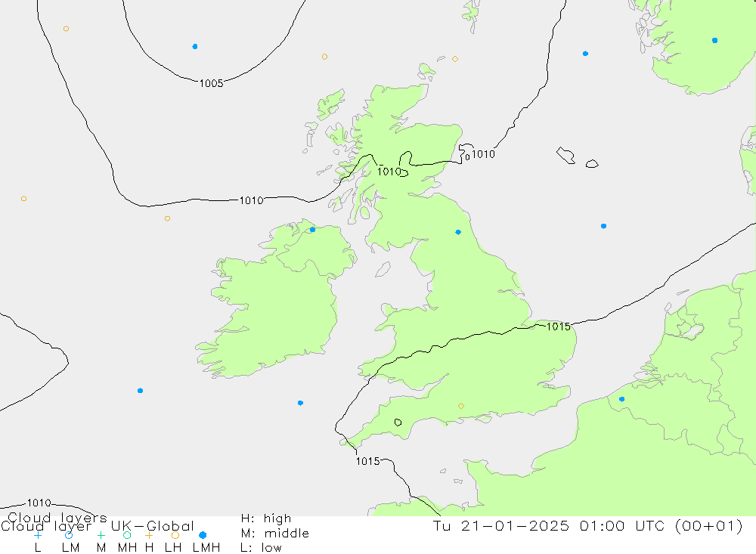This screenshot has height=554, width=756.
Task: Click the 'M: middle' legend text
Action: [275, 534]
